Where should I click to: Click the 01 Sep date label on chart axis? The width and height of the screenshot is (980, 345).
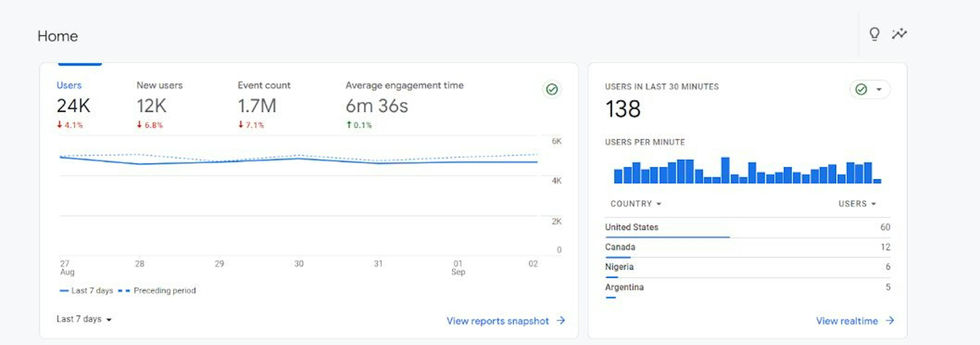tap(458, 268)
